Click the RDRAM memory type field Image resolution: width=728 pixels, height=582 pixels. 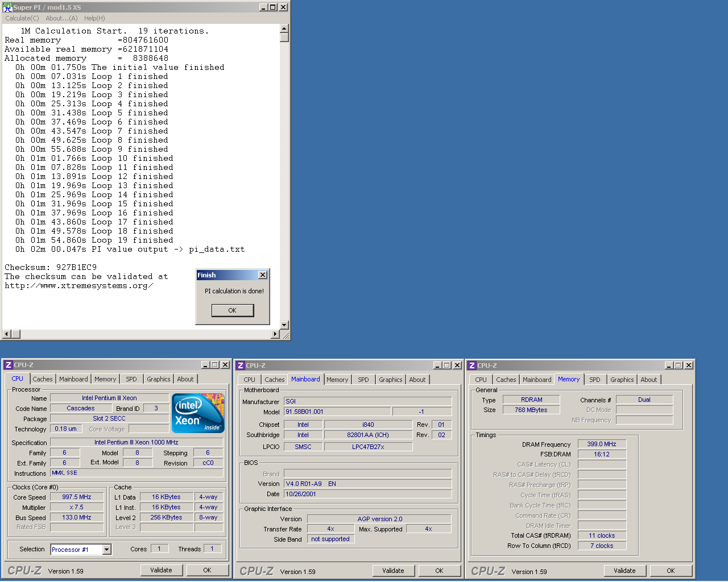pyautogui.click(x=532, y=400)
